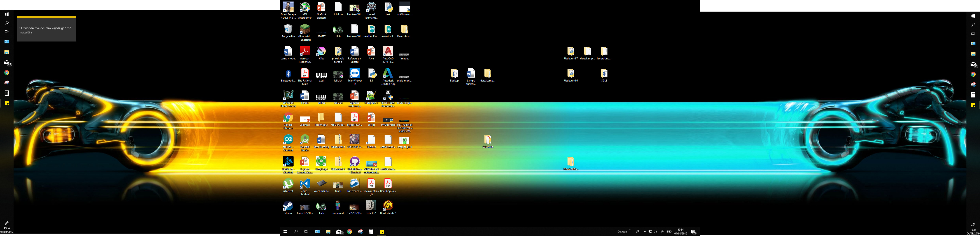Open Task View on the bottom taskbar
This screenshot has height=236, width=980.
[x=306, y=232]
